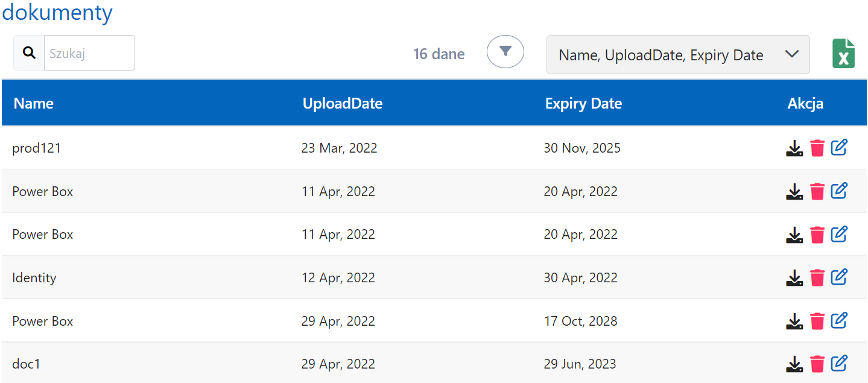Screen dimensions: 868x383
Task: Select the Identity row name
Action: click(34, 278)
